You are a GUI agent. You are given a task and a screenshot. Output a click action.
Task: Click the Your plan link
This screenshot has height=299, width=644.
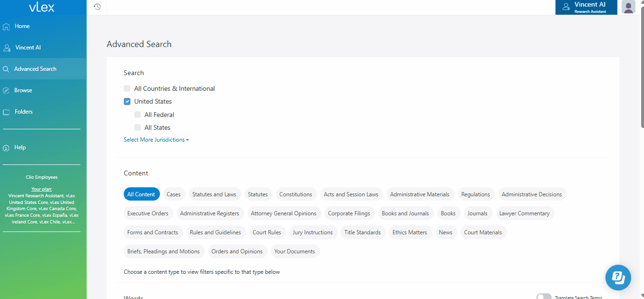(x=41, y=189)
